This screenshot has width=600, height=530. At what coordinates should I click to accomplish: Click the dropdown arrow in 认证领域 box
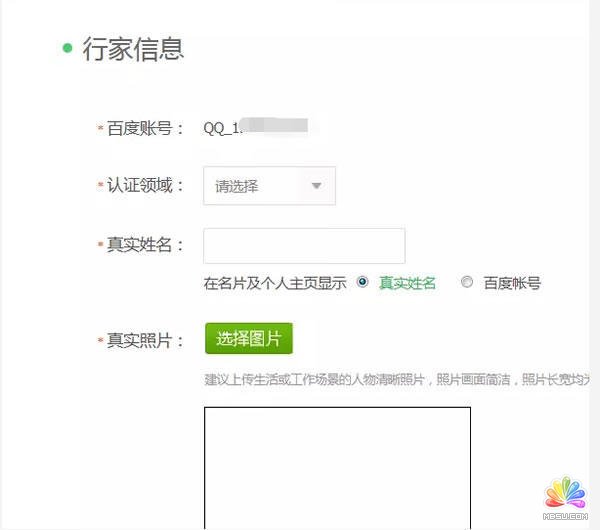[x=316, y=186]
